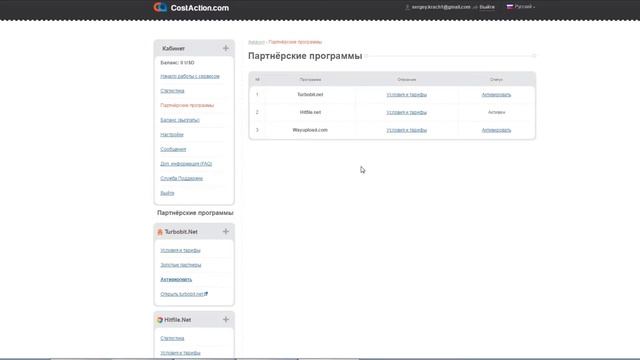Click Выйти at bottom of Кабинет menu
Viewport: 640px width, 360px height.
point(167,193)
